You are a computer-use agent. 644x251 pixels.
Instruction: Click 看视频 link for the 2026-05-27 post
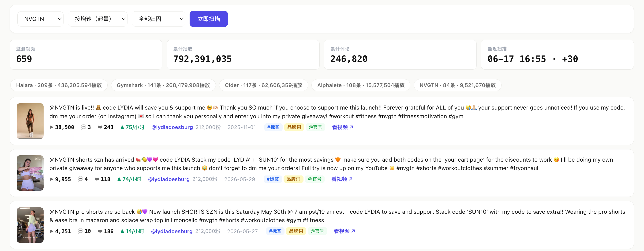tap(344, 231)
